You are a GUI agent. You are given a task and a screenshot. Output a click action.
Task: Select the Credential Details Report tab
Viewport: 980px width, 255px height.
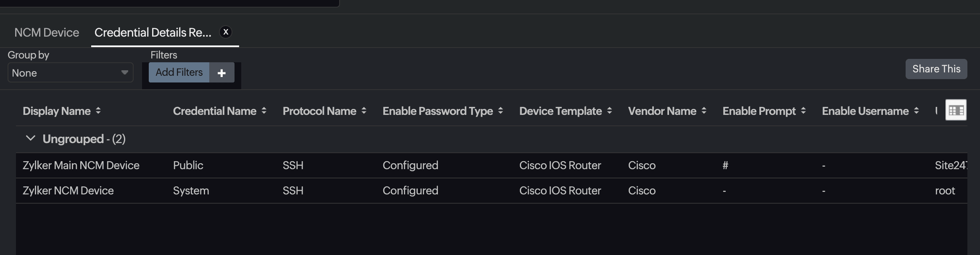153,32
